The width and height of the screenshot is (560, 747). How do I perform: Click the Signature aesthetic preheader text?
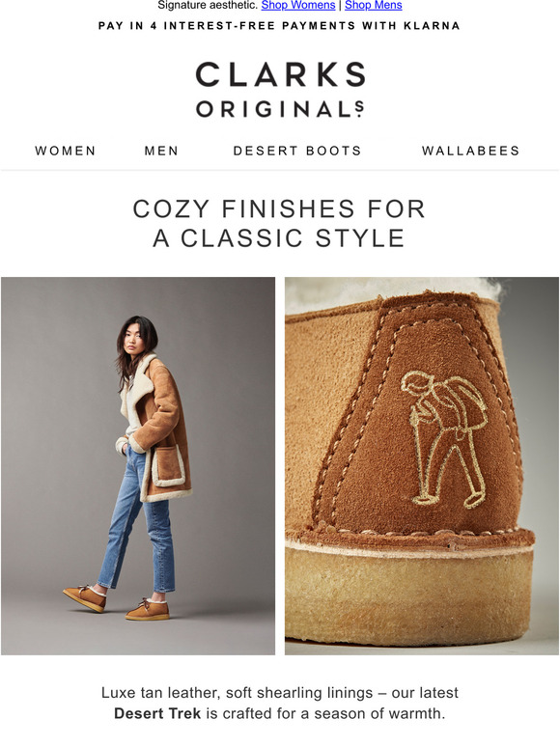pos(207,5)
